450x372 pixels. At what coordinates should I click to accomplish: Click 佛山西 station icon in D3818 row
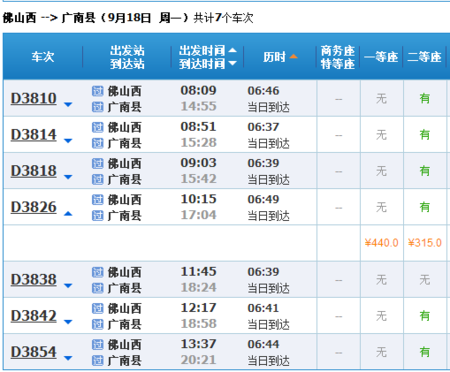[x=97, y=163]
